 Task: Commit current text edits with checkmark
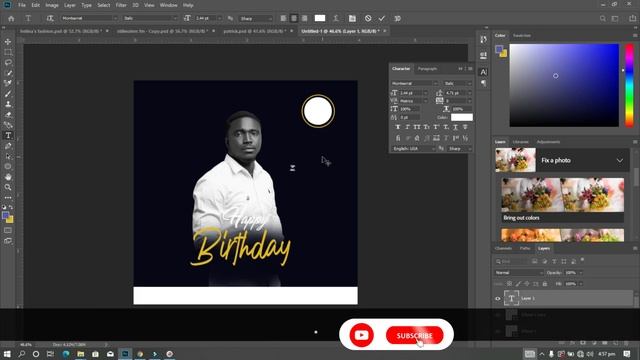coord(382,18)
